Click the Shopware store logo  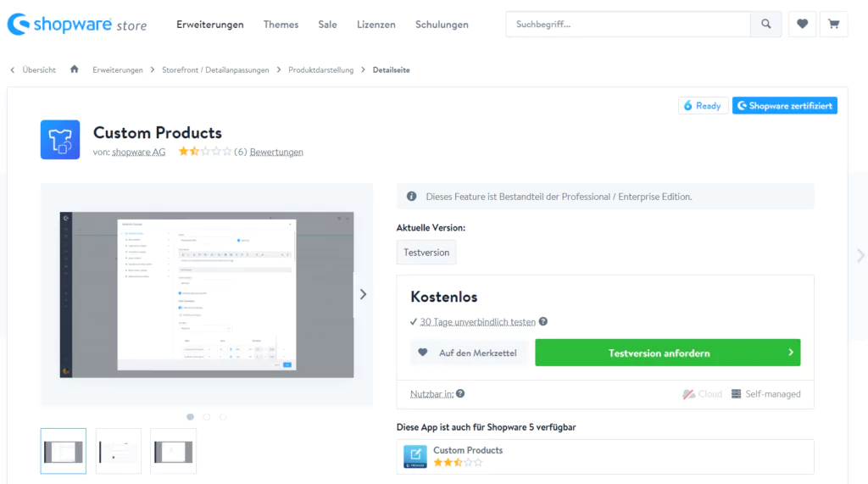77,25
